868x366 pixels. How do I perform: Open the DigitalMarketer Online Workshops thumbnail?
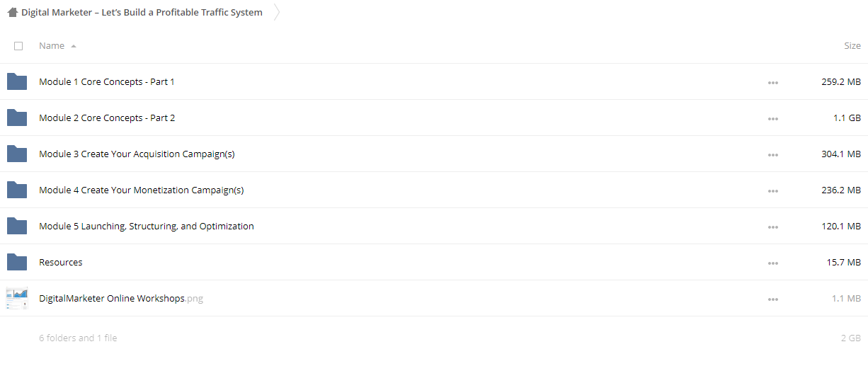pos(17,299)
